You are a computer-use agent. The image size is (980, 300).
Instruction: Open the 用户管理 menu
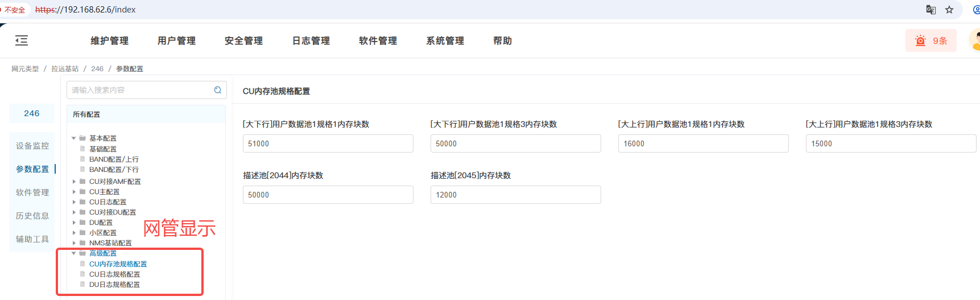[176, 41]
